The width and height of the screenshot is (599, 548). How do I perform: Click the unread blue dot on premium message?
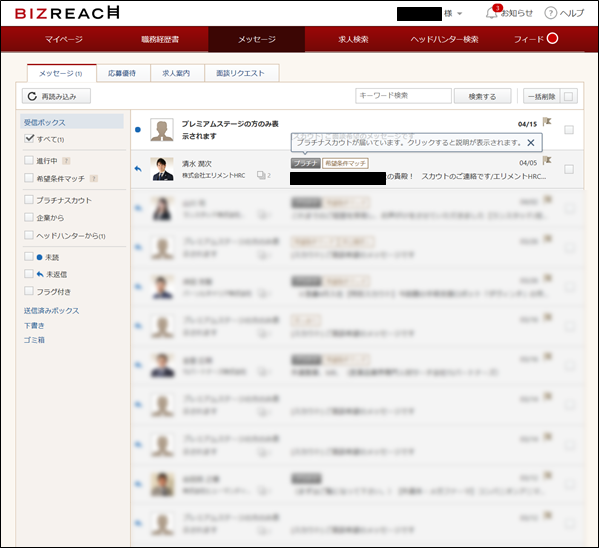pyautogui.click(x=138, y=130)
